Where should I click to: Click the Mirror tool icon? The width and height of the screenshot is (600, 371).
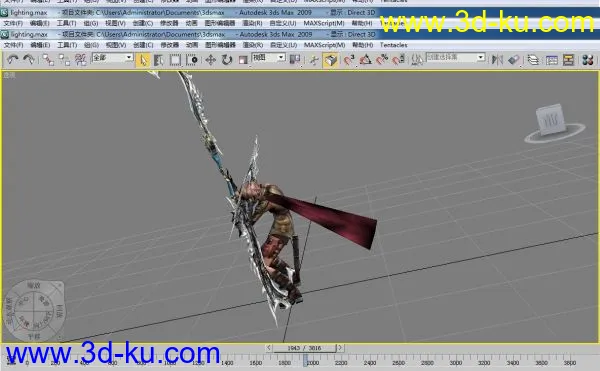pyautogui.click(x=497, y=60)
